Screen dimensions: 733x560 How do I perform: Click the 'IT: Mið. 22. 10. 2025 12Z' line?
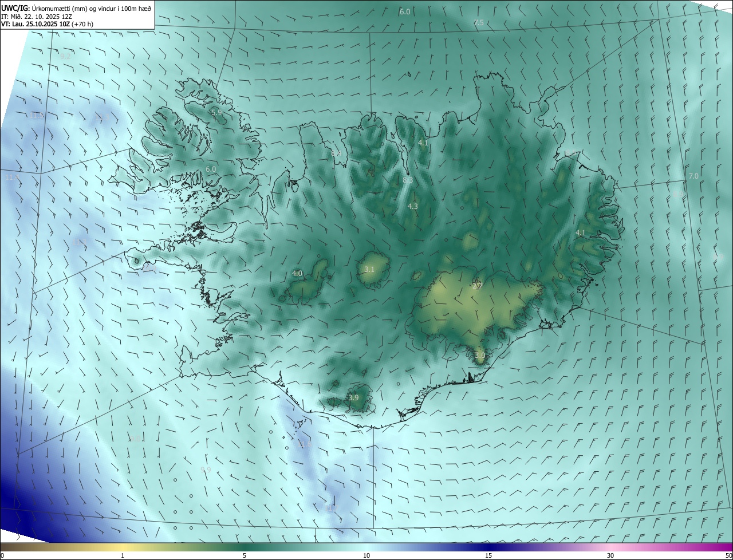tap(36, 16)
